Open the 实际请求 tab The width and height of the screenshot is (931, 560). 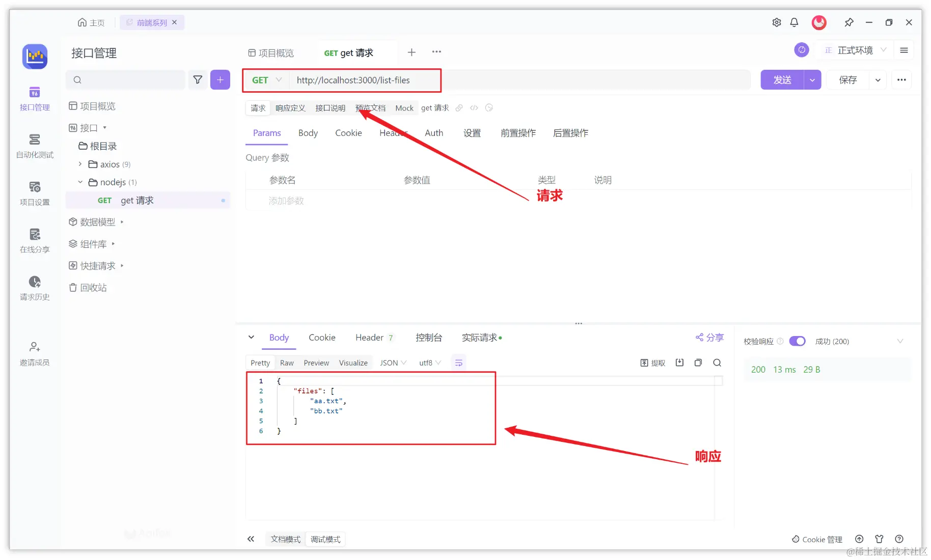tap(482, 338)
